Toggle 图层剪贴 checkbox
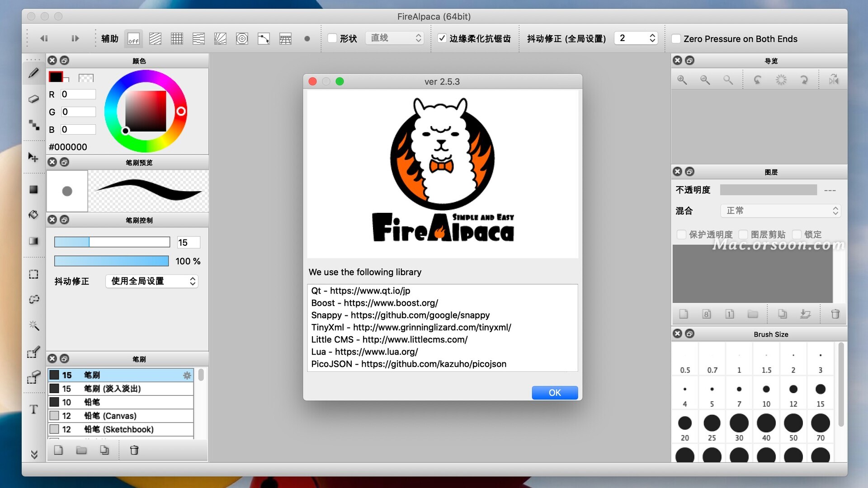This screenshot has width=868, height=488. click(743, 235)
